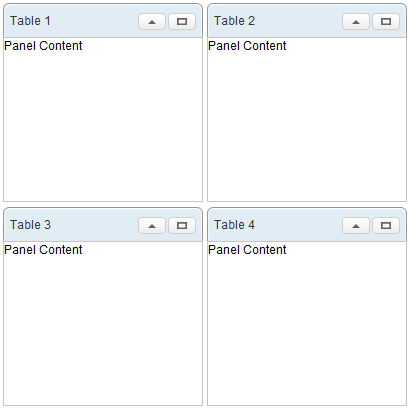410x409 pixels.
Task: Collapse the Table 3 panel
Action: (x=152, y=226)
